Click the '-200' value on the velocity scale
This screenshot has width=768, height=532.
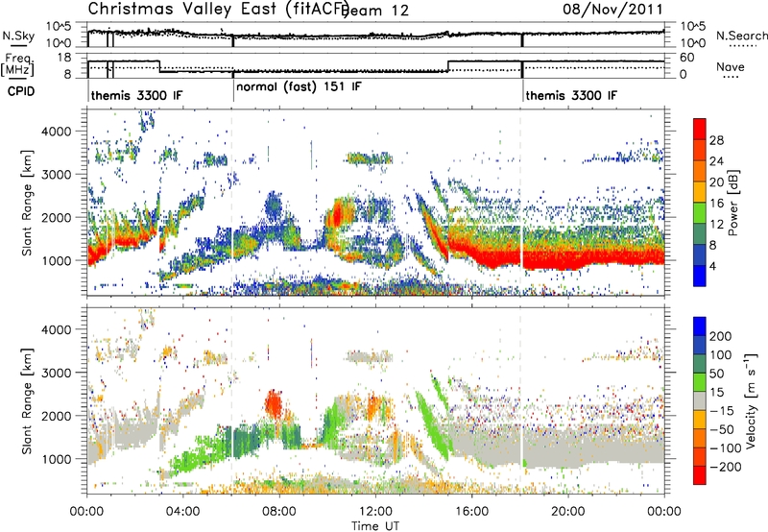click(x=726, y=467)
